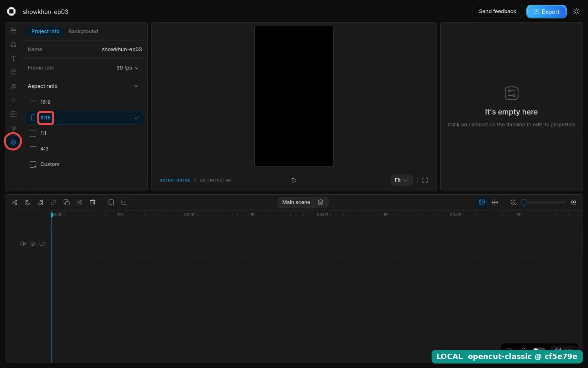588x368 pixels.
Task: Toggle timeline snapping with the magnet icon
Action: tap(482, 202)
